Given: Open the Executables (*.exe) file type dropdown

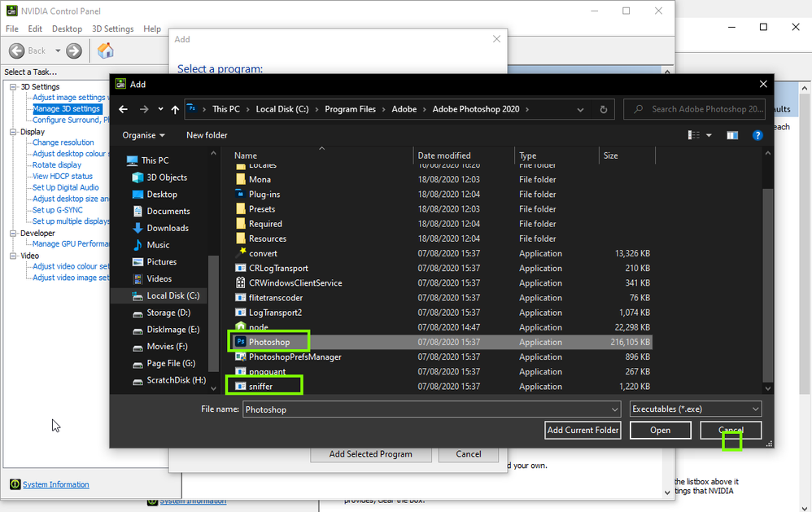Looking at the screenshot, I should click(695, 408).
